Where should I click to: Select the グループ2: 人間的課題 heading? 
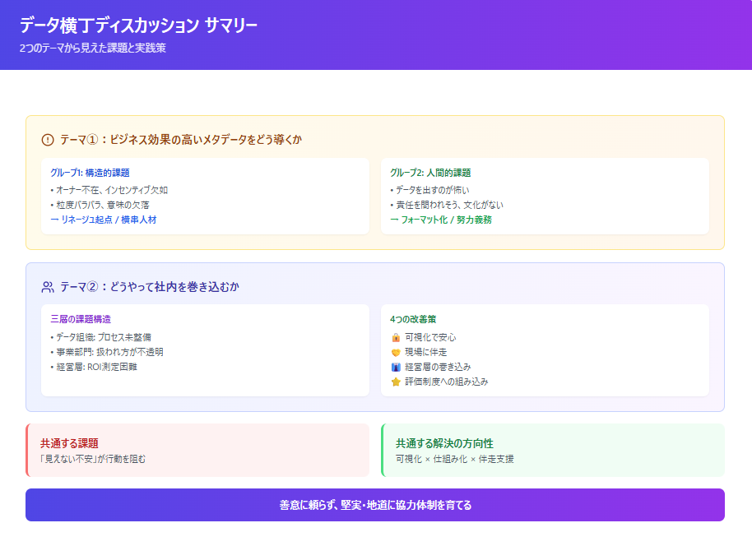[x=430, y=173]
